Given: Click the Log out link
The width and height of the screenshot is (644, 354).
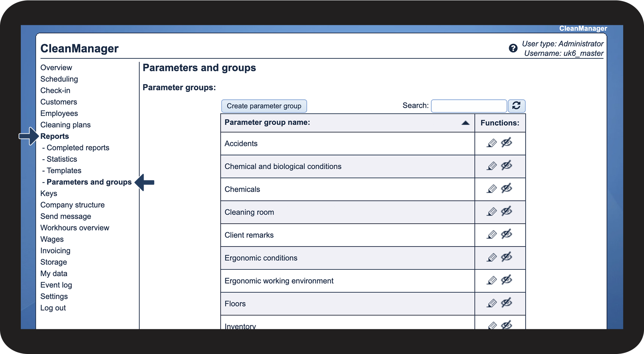Looking at the screenshot, I should point(53,308).
